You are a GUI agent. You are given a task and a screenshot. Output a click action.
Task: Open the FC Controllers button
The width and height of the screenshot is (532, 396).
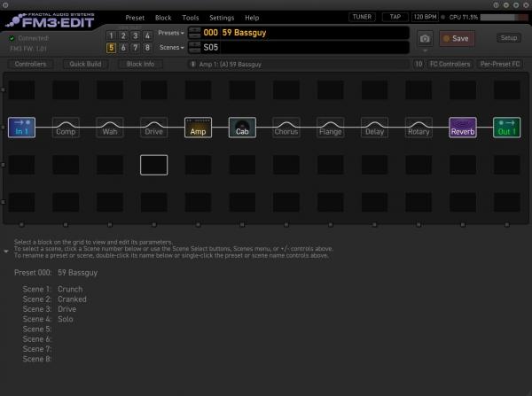(x=450, y=64)
